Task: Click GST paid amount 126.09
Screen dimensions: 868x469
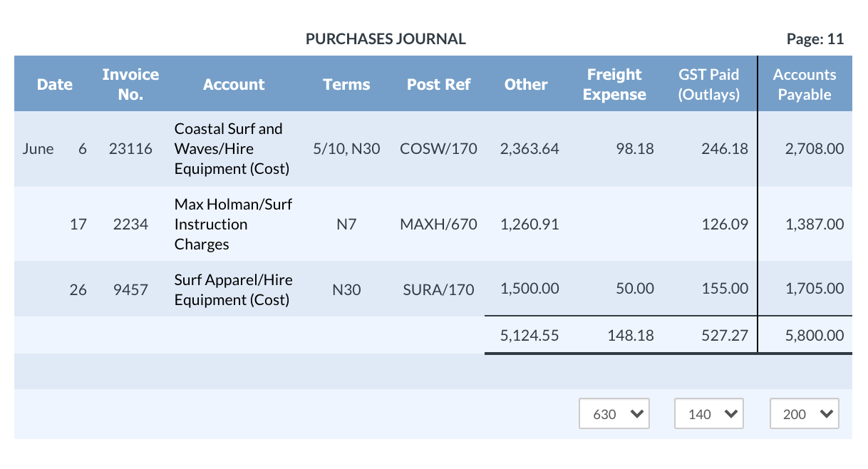Action: [x=725, y=225]
